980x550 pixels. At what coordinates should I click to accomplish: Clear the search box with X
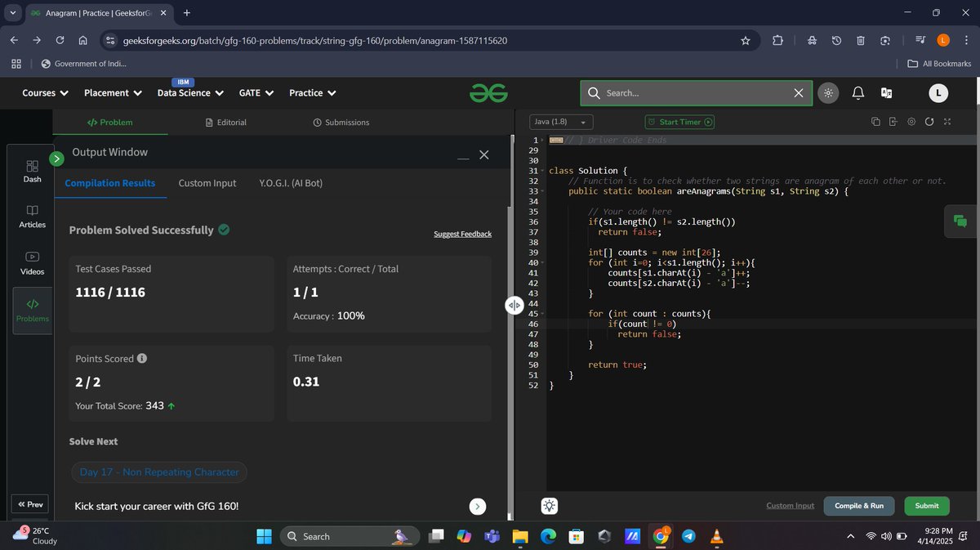(x=799, y=93)
